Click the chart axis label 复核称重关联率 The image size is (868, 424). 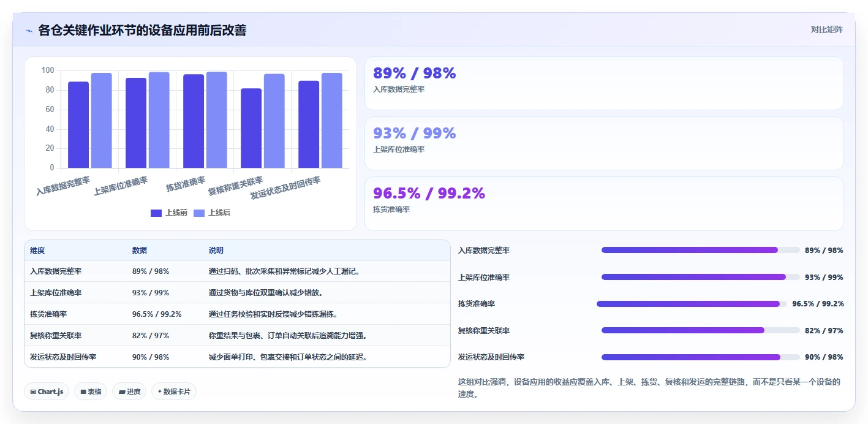[x=235, y=186]
